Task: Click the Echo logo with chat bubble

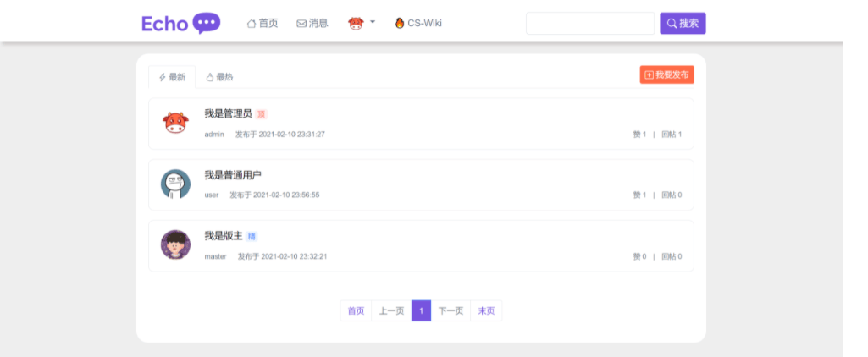Action: click(180, 23)
